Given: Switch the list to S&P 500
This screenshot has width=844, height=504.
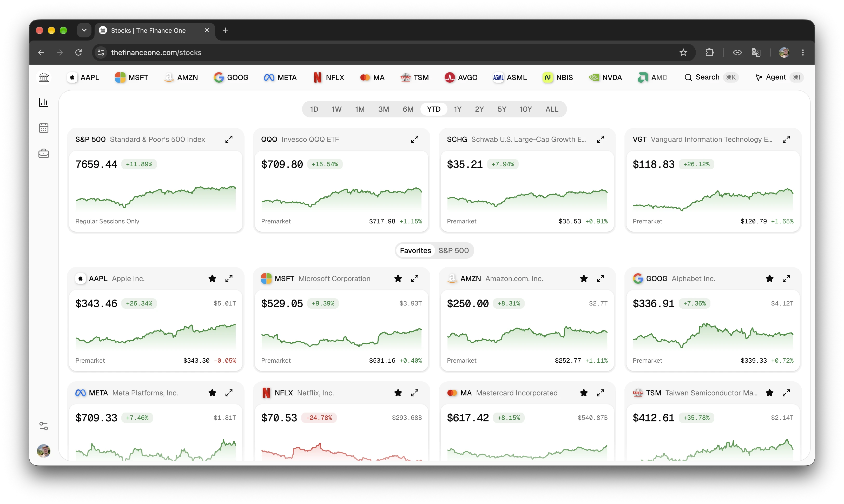Looking at the screenshot, I should [453, 251].
